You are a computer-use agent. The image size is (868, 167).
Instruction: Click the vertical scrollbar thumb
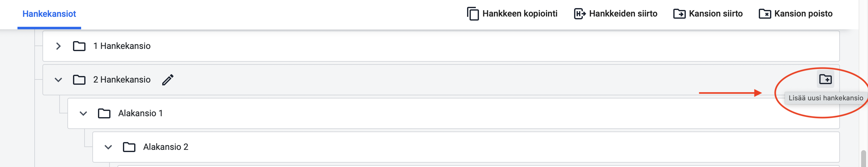coord(863,159)
